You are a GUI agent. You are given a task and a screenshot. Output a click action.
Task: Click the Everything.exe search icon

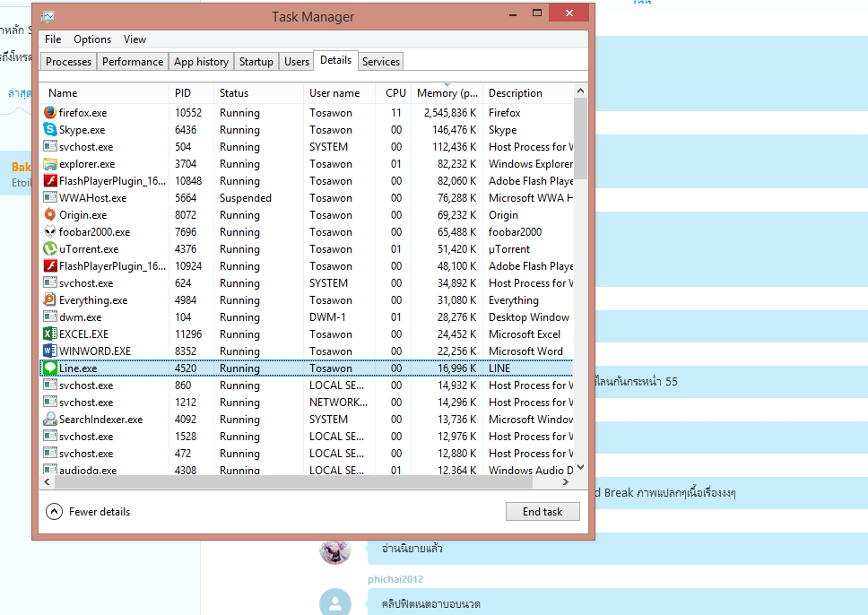50,300
